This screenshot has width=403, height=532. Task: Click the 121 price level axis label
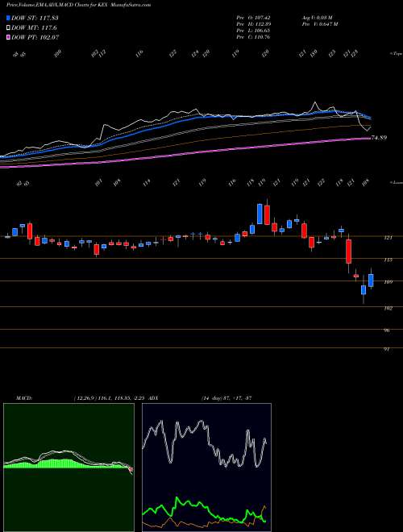click(x=388, y=238)
